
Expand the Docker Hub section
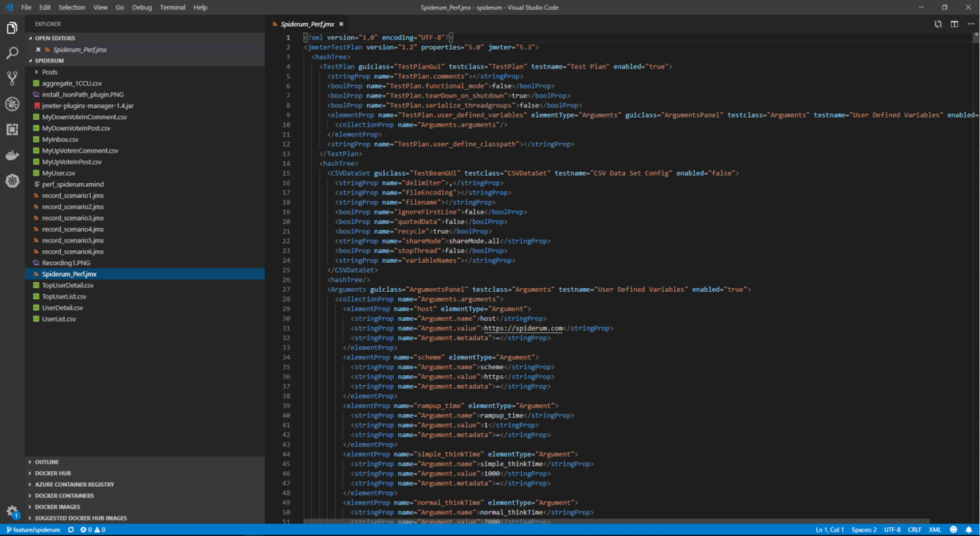point(144,473)
